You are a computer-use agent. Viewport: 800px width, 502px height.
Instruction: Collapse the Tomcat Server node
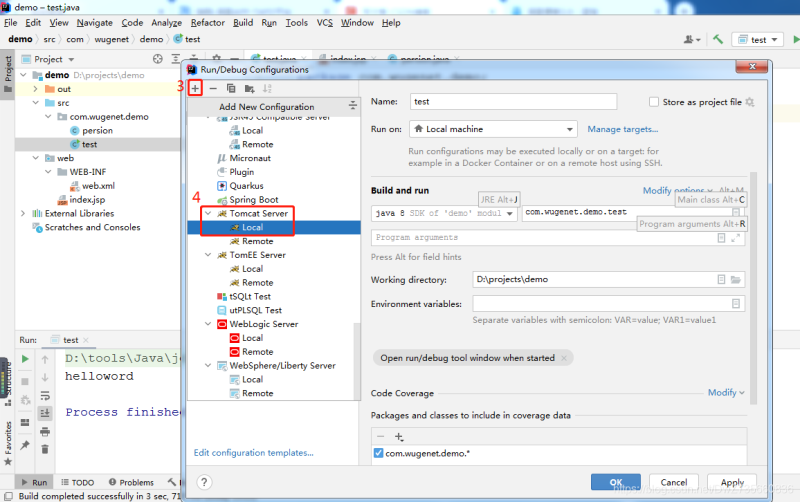pos(208,213)
